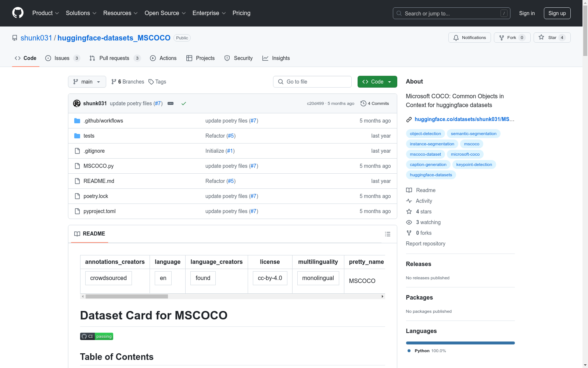
Task: Switch to the Pull requests tab
Action: [x=115, y=58]
